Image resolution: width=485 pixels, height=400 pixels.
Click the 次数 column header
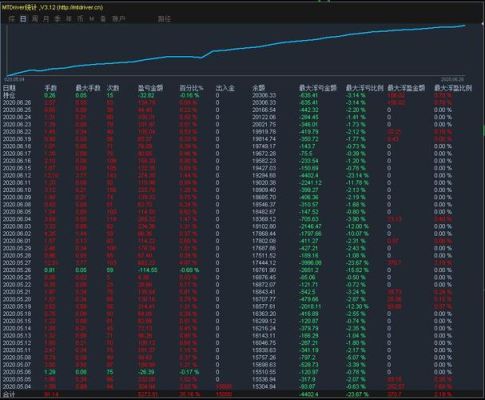coord(113,88)
